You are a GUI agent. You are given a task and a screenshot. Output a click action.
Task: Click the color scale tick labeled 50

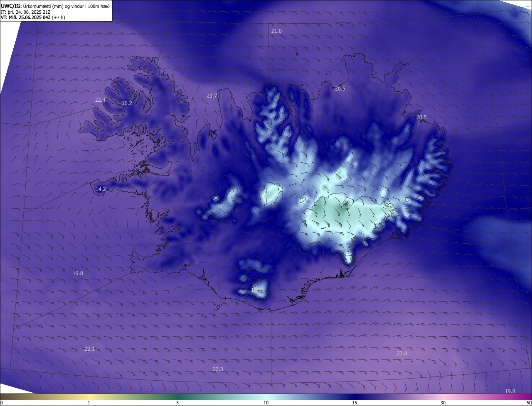(x=529, y=403)
